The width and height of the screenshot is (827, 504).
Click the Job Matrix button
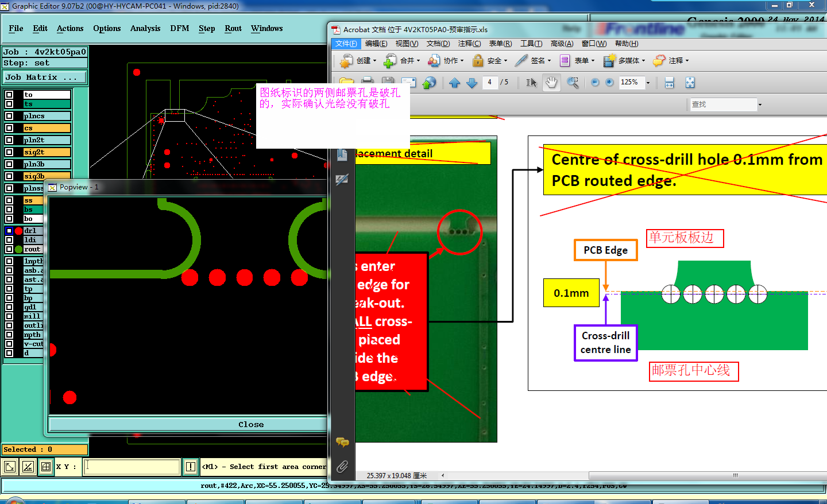pyautogui.click(x=45, y=77)
